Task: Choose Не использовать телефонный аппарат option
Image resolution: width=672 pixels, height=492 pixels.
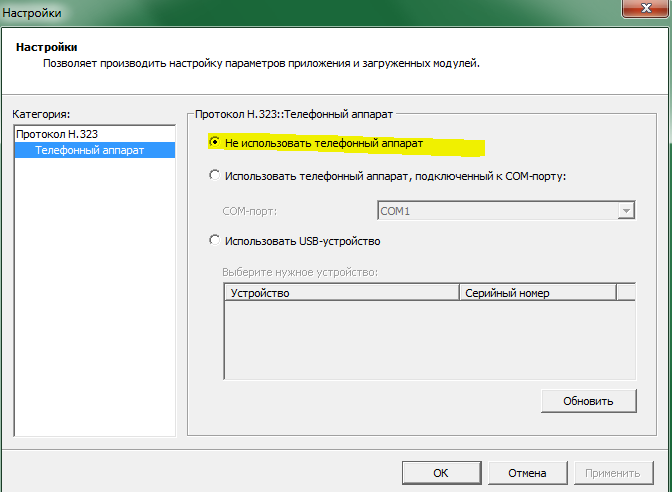Action: coord(215,143)
